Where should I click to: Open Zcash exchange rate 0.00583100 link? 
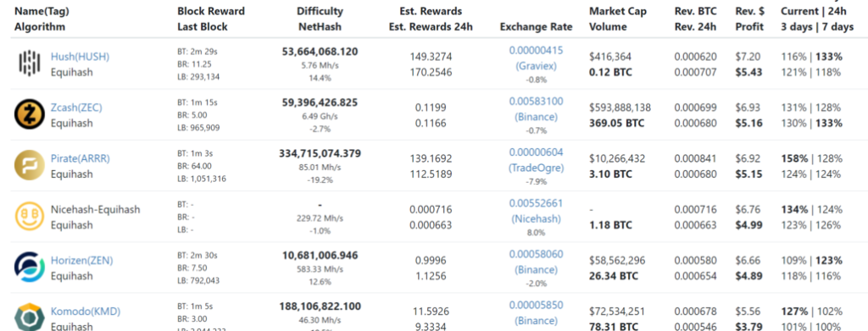(x=536, y=101)
